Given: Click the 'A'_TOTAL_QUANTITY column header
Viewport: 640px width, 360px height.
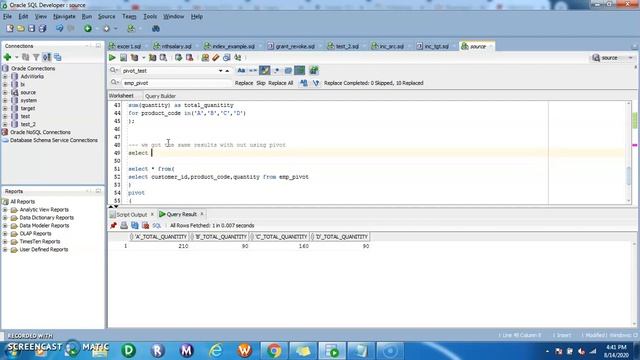Looking at the screenshot, I should (158, 237).
